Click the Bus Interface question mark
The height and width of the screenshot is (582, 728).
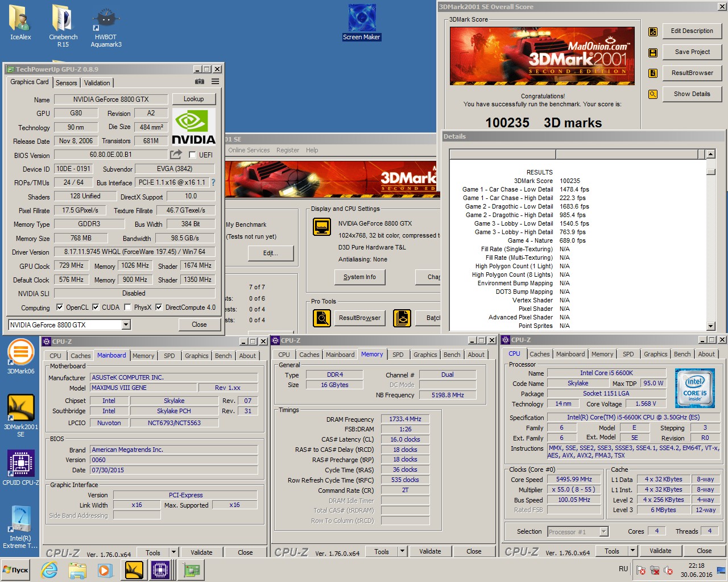(213, 182)
